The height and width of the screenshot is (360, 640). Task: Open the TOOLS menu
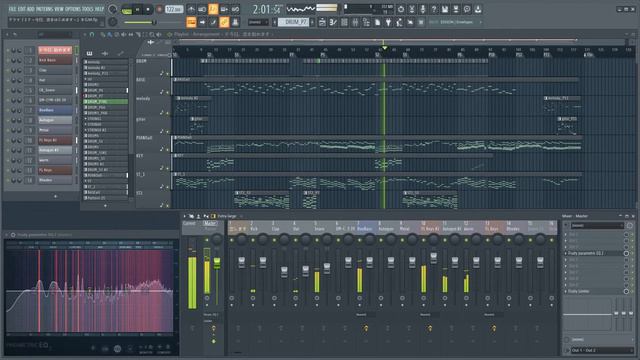pos(87,9)
